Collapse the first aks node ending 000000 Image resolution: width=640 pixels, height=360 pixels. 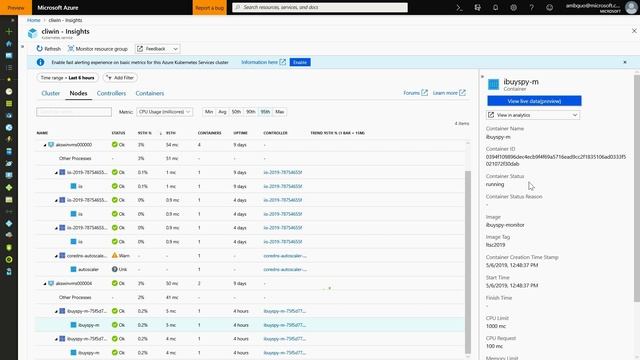[x=45, y=145]
